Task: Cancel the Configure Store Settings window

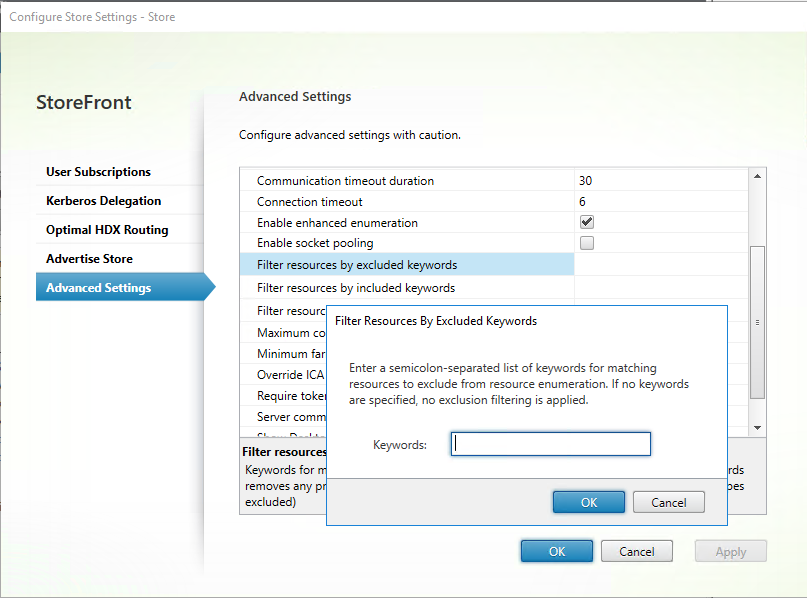Action: click(636, 551)
